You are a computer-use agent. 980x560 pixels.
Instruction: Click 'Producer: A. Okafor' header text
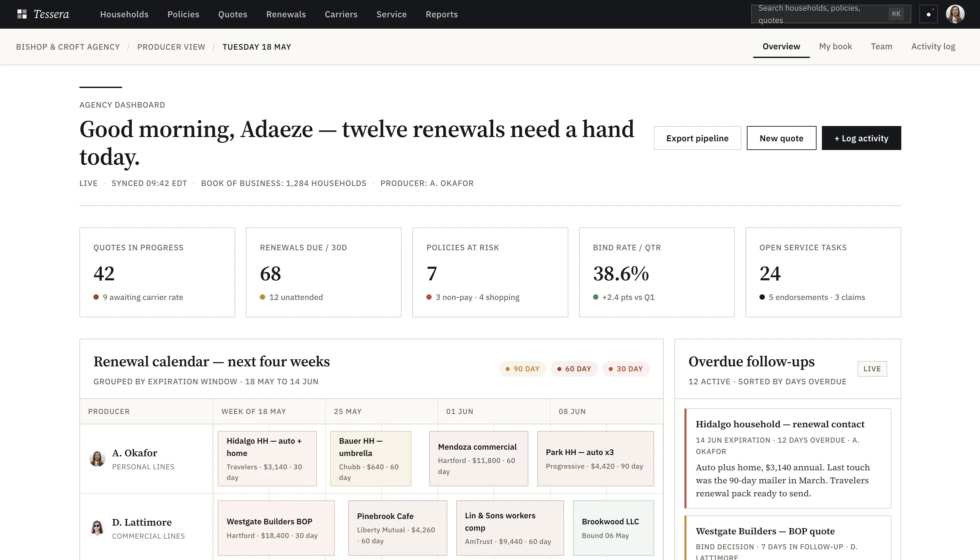click(x=427, y=183)
